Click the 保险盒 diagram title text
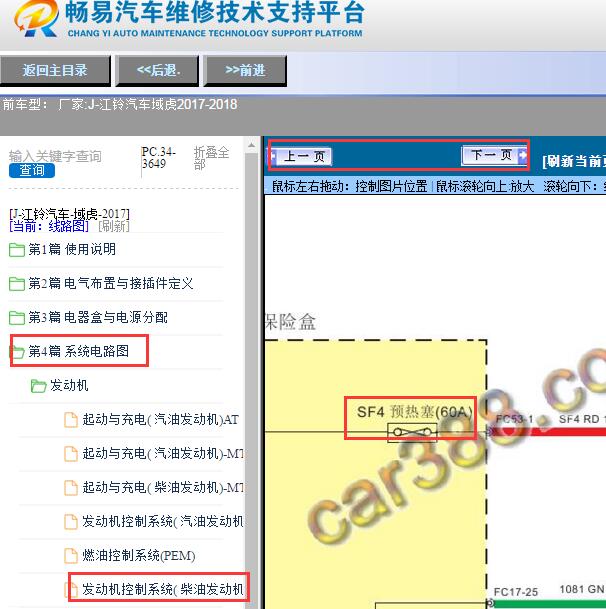 (290, 322)
